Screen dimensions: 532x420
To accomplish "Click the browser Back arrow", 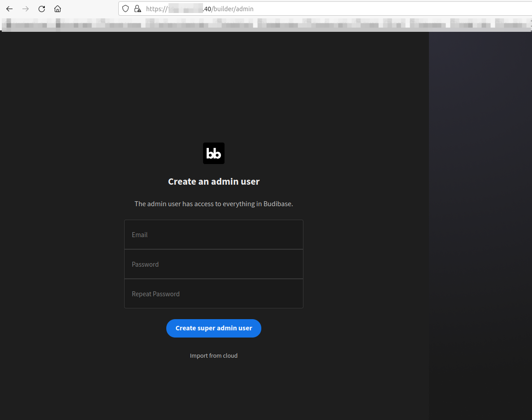I will click(9, 9).
